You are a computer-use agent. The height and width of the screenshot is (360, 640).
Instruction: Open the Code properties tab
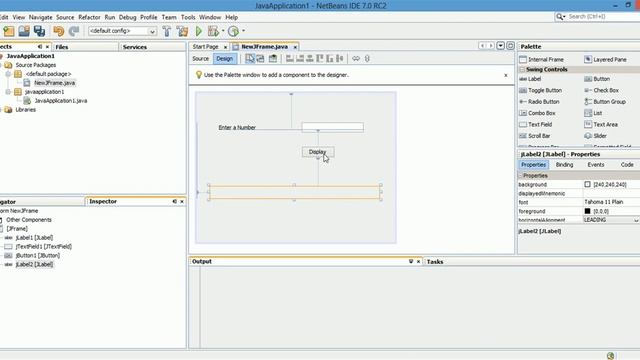tap(627, 165)
